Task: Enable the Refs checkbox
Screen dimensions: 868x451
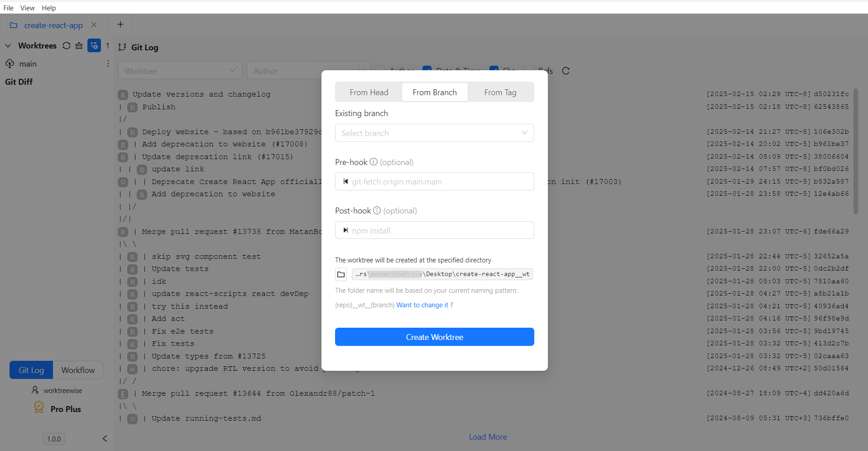Action: click(529, 70)
